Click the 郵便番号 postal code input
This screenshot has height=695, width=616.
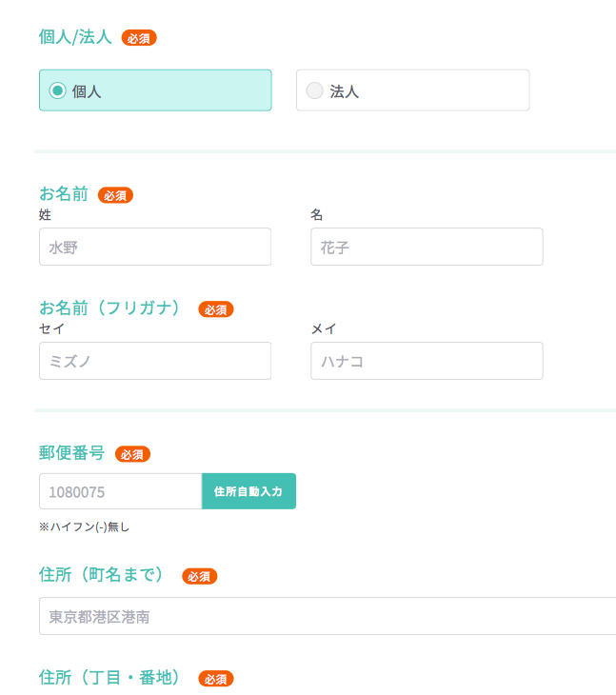(x=120, y=491)
